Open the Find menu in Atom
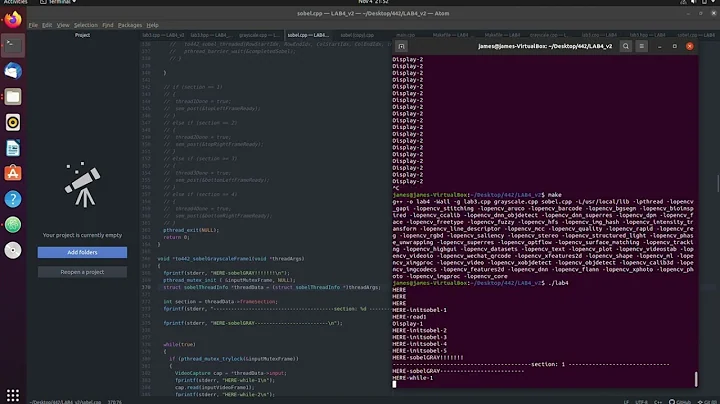Viewport: 720px width, 404px height. [107, 25]
